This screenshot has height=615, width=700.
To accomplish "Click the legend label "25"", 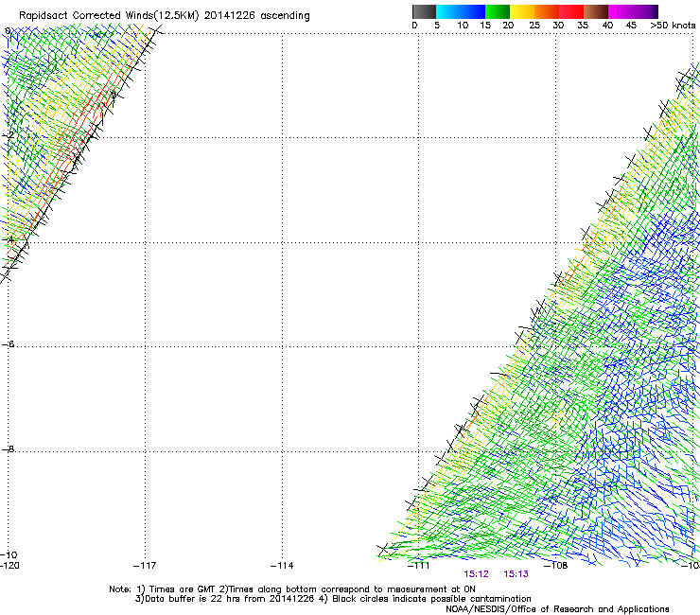I will click(534, 26).
